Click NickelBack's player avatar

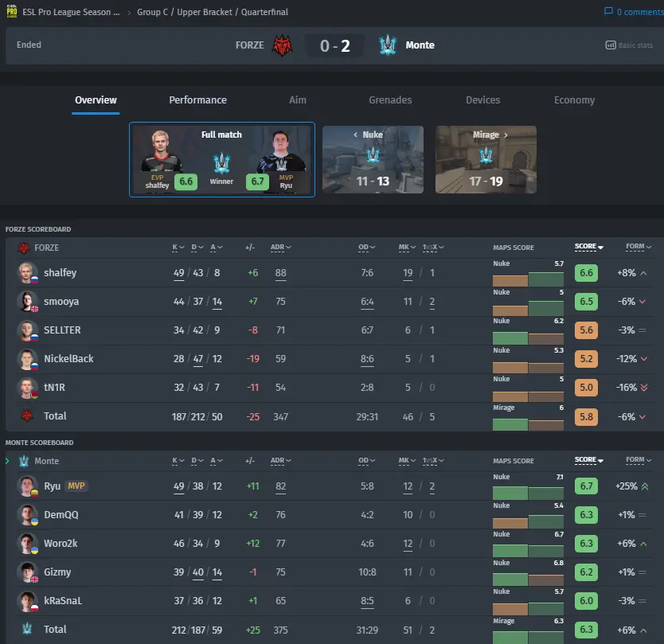pos(27,359)
